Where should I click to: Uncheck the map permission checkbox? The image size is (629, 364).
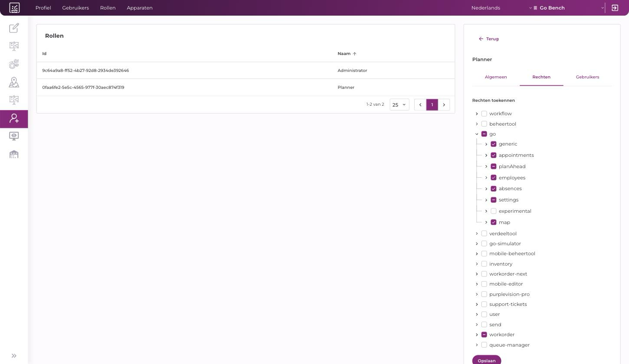[x=494, y=222]
